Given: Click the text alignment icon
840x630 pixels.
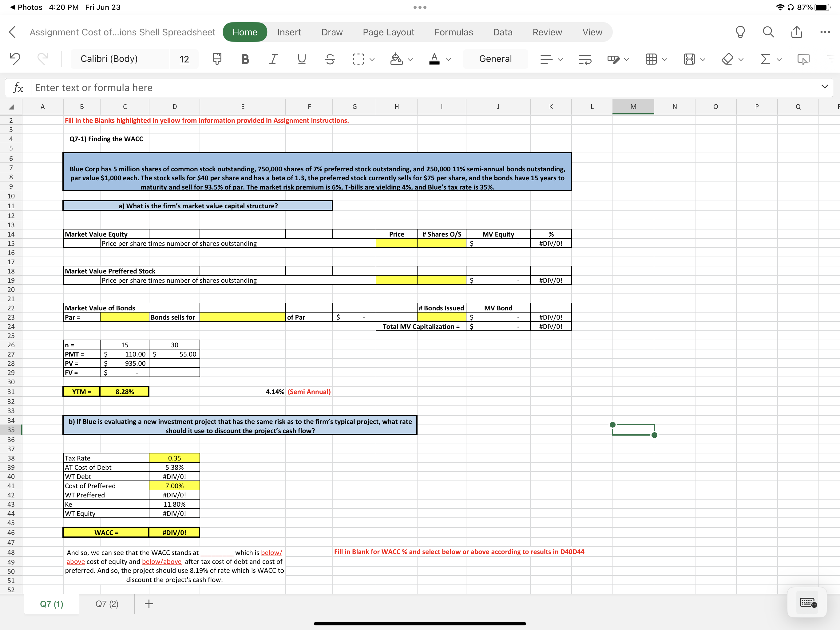Looking at the screenshot, I should pyautogui.click(x=546, y=59).
